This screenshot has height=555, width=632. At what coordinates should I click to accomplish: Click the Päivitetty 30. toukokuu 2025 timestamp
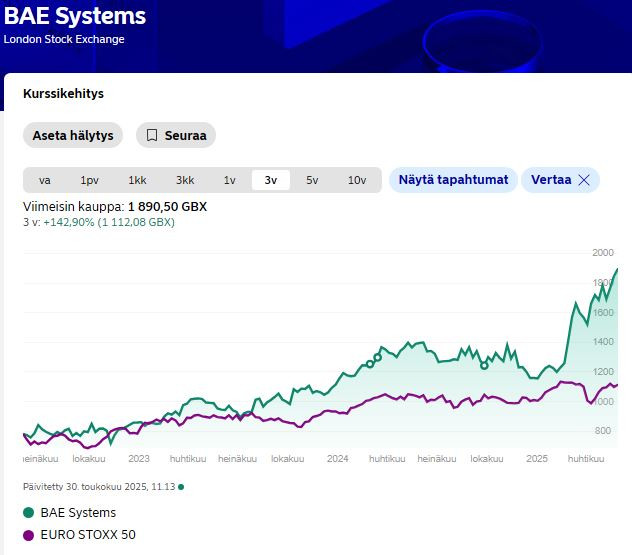pyautogui.click(x=99, y=487)
